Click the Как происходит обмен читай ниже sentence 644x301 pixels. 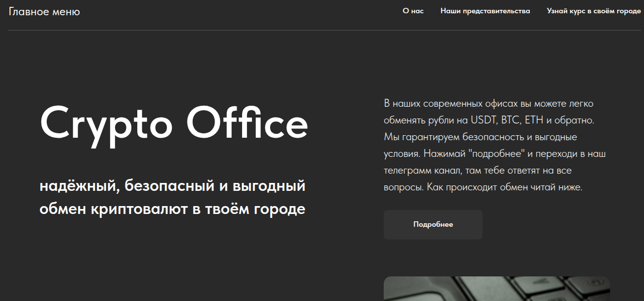click(x=504, y=187)
